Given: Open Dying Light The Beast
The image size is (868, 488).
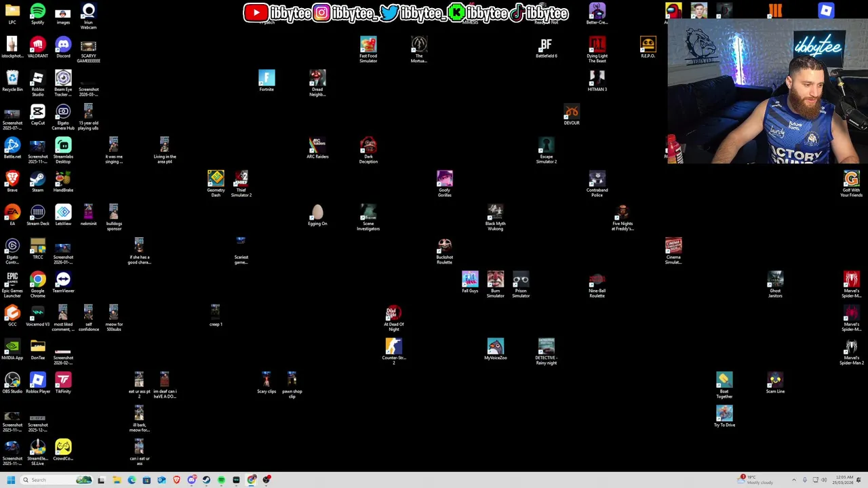Looking at the screenshot, I should coord(597,50).
